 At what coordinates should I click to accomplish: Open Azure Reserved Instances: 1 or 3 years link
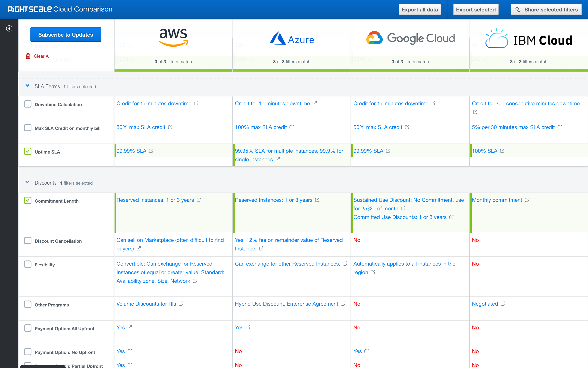274,200
